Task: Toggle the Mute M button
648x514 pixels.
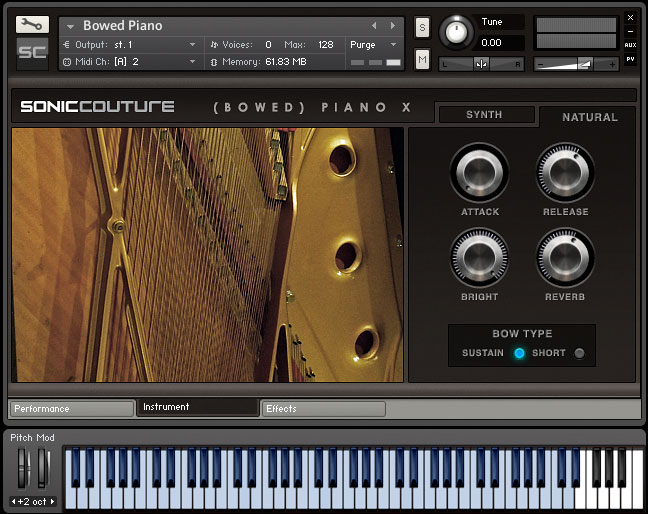Action: pyautogui.click(x=422, y=60)
